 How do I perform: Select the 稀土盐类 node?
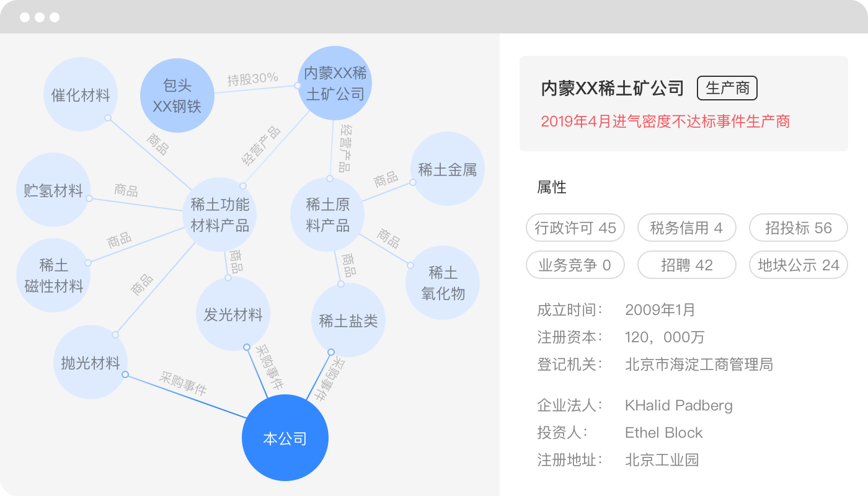pos(348,321)
